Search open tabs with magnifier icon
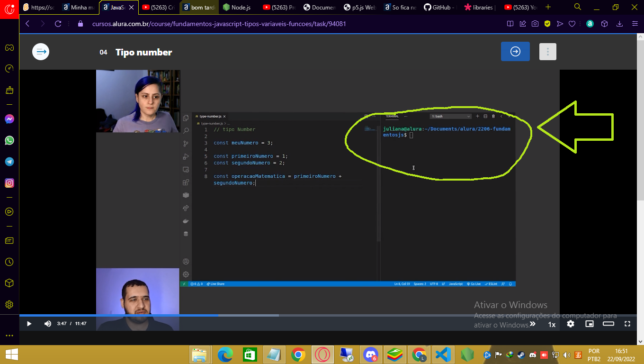 (x=578, y=7)
